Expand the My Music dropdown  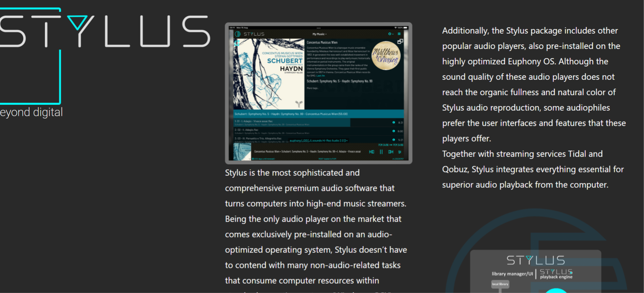(319, 34)
